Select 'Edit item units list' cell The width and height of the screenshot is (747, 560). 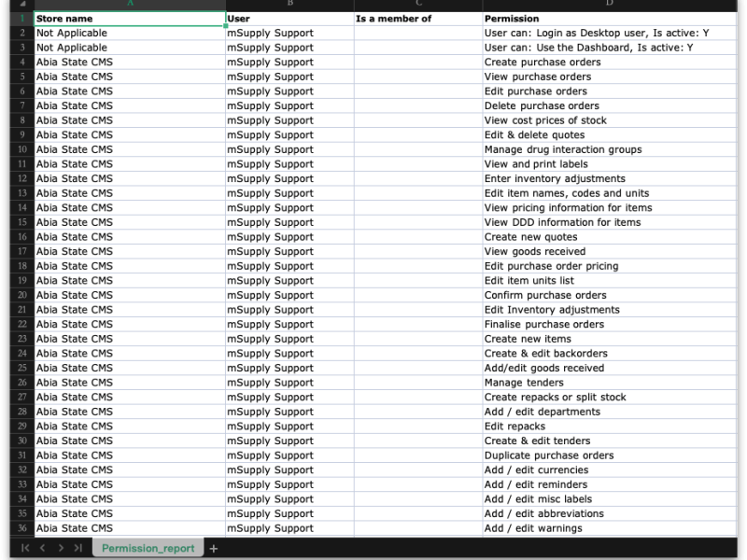click(x=610, y=281)
